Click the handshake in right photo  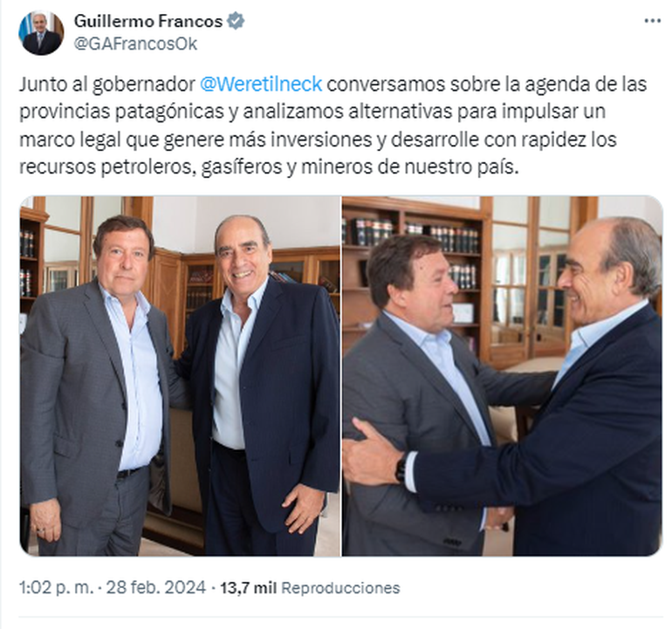pyautogui.click(x=497, y=518)
